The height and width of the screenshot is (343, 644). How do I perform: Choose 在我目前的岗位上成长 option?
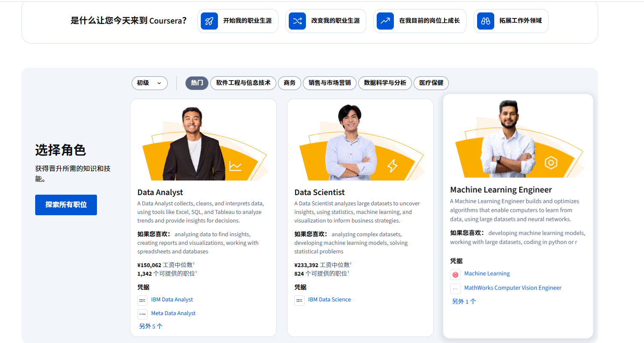coord(420,21)
